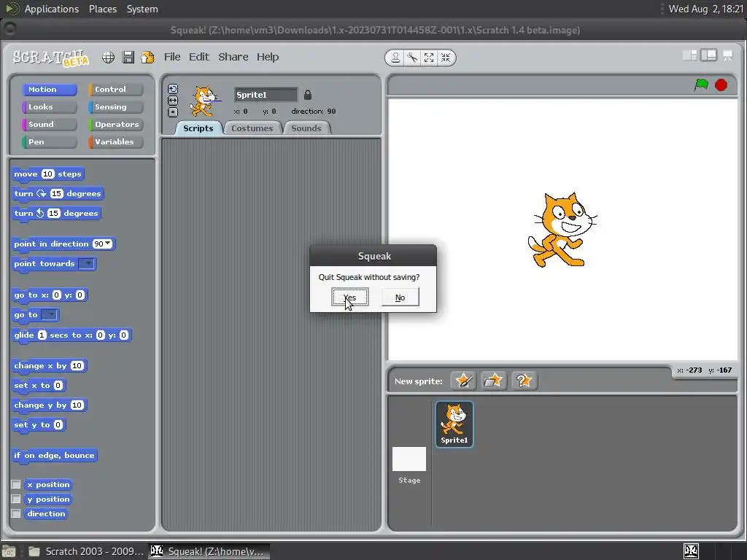This screenshot has height=560, width=747.
Task: Click the 15 value in turn clockwise block
Action: [57, 194]
